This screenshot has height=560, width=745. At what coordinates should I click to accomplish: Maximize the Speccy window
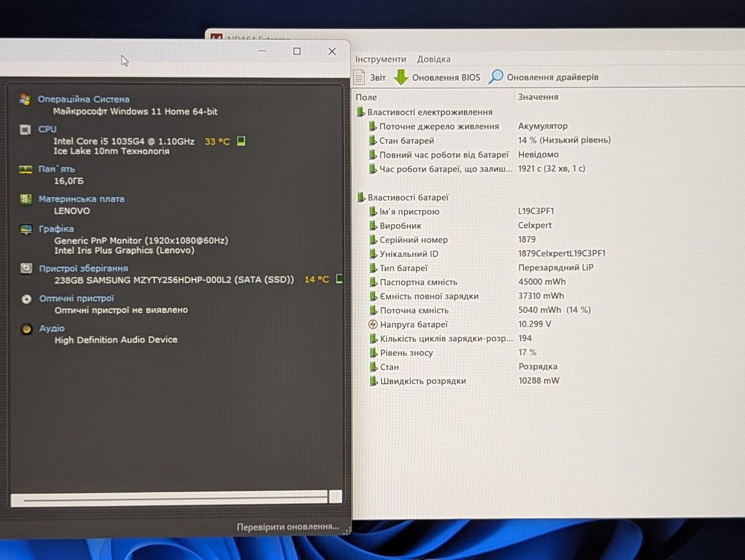pyautogui.click(x=297, y=51)
